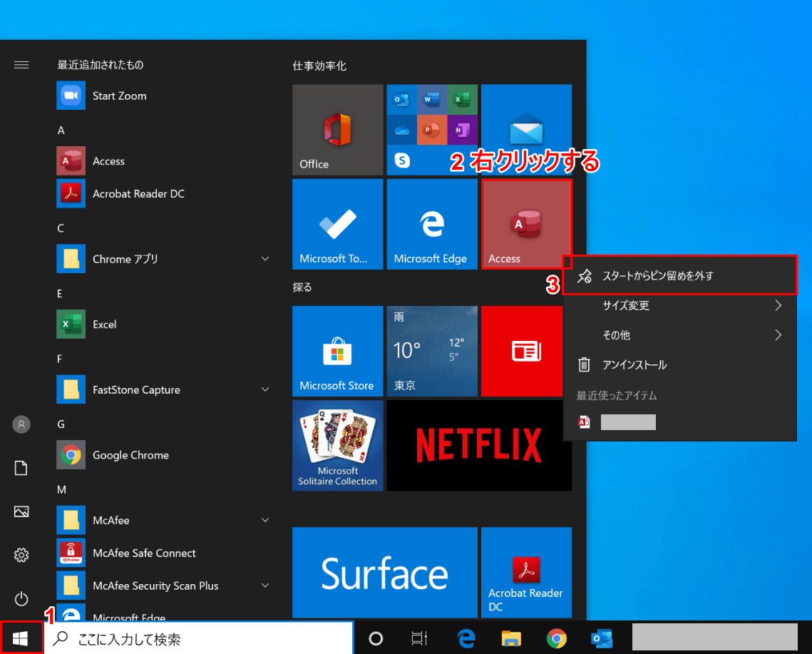Open the Surface tile
812x654 pixels.
[385, 572]
